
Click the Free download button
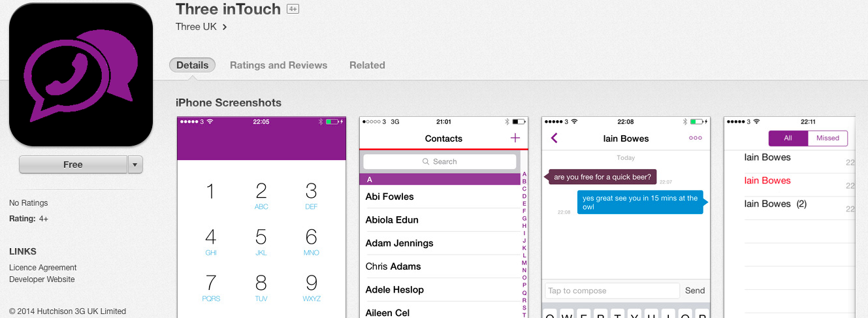click(73, 165)
